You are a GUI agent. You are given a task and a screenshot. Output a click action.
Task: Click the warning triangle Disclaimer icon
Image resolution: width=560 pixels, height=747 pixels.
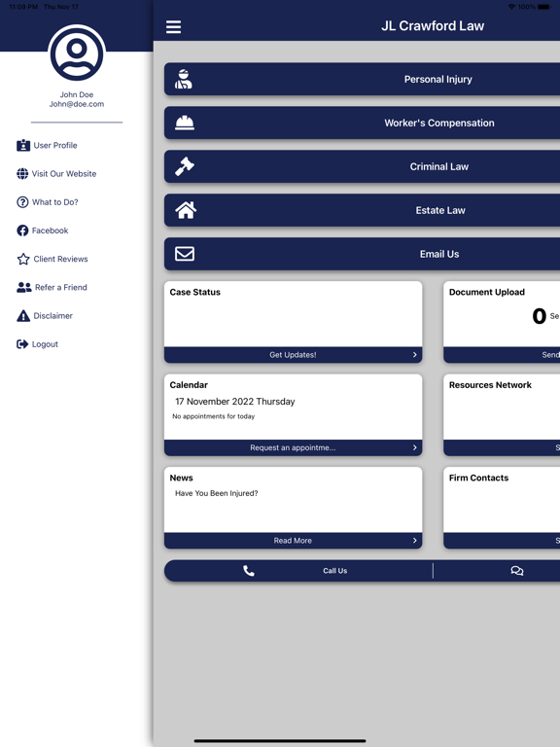click(x=23, y=316)
